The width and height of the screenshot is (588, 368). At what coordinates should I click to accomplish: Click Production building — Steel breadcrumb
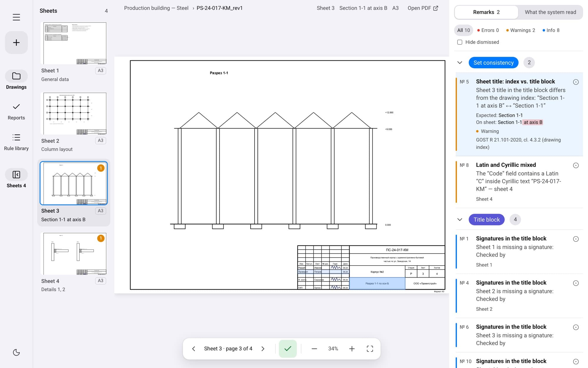[x=156, y=8]
